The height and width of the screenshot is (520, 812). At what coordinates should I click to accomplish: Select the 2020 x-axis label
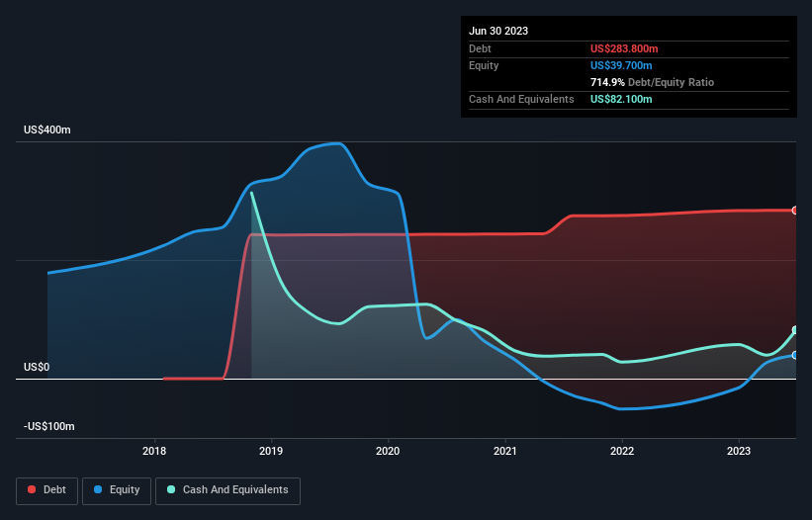[388, 451]
